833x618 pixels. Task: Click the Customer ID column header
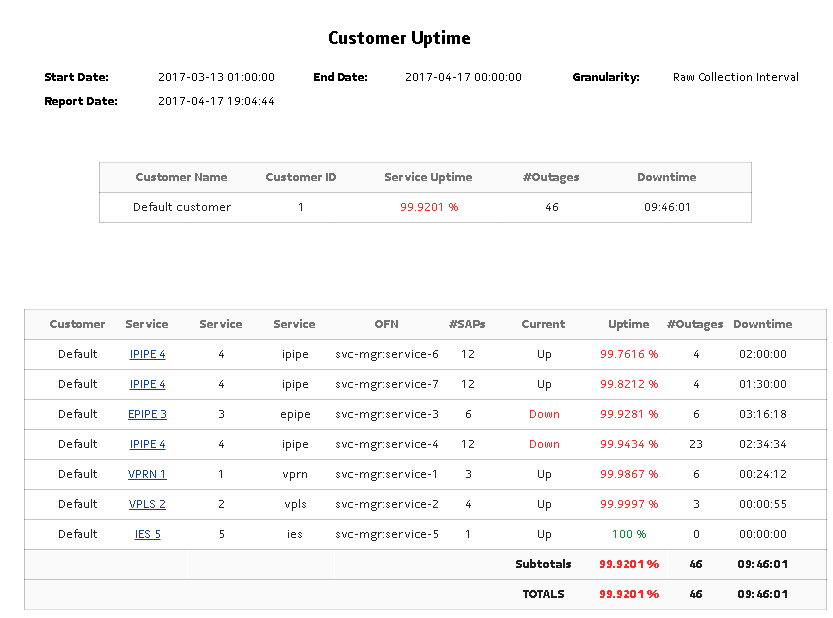[300, 177]
